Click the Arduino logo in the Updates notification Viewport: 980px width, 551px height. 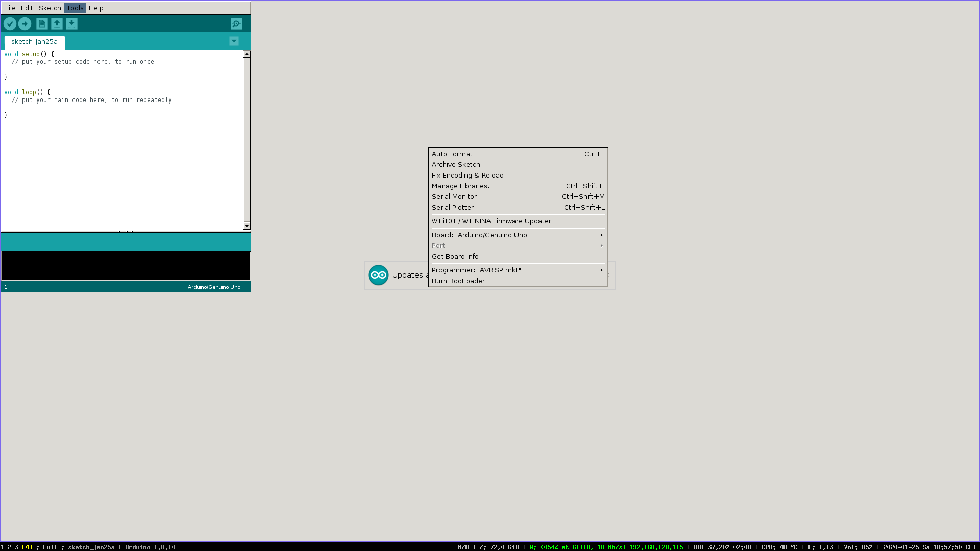tap(378, 275)
